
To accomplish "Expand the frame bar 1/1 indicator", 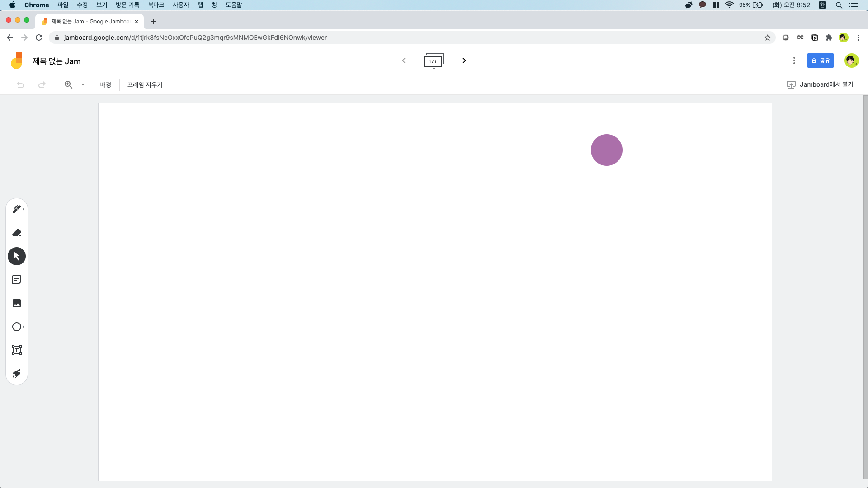I will coord(434,61).
